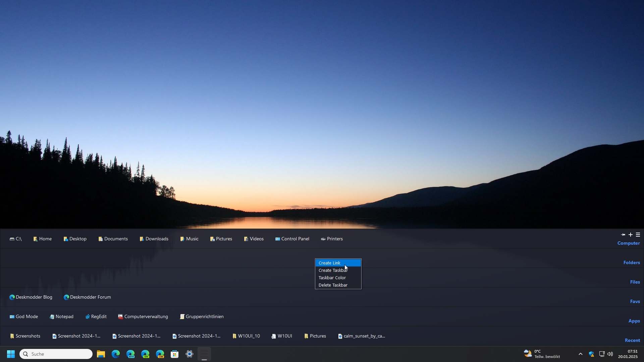Choose Create Taskbar from the context menu
Image resolution: width=644 pixels, height=362 pixels.
pos(338,270)
